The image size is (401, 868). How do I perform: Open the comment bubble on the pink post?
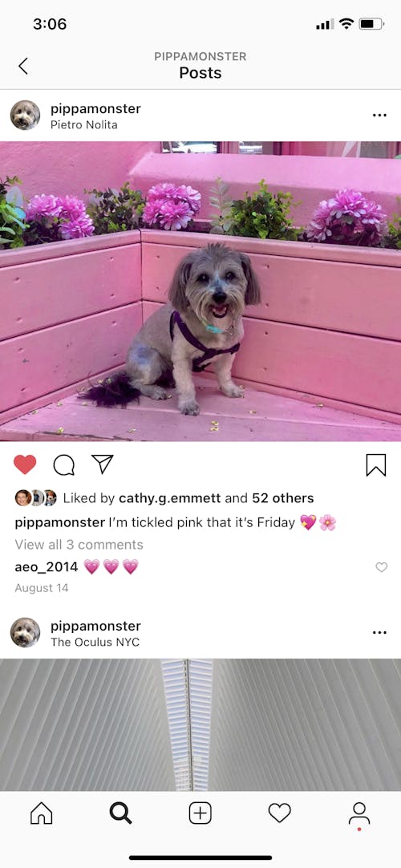(x=63, y=465)
